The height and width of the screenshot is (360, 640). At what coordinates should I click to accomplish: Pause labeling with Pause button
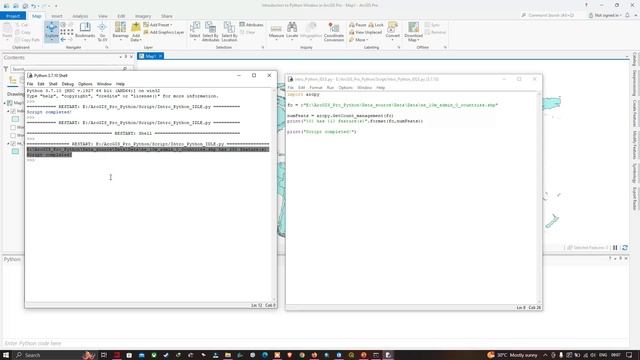point(358,25)
